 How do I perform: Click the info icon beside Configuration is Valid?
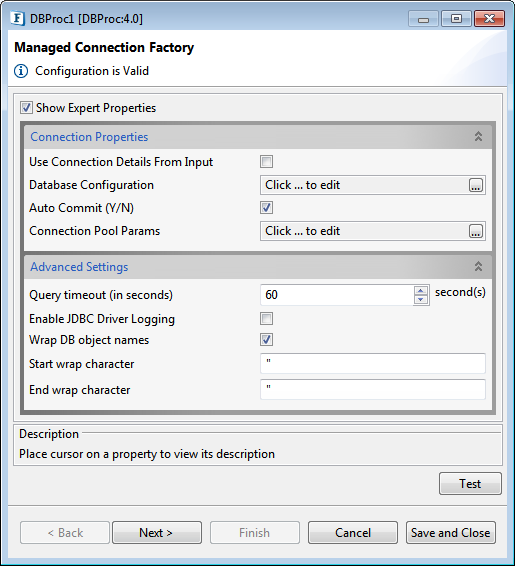[x=21, y=71]
